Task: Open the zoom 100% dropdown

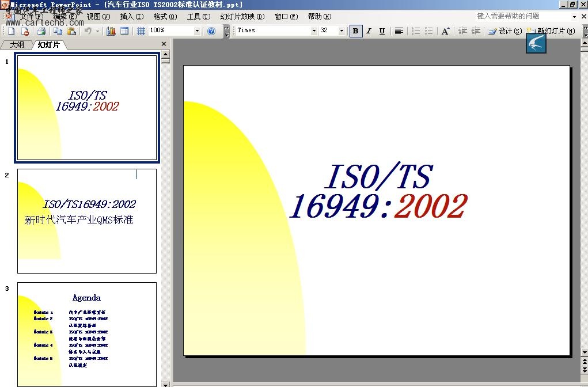Action: point(197,31)
